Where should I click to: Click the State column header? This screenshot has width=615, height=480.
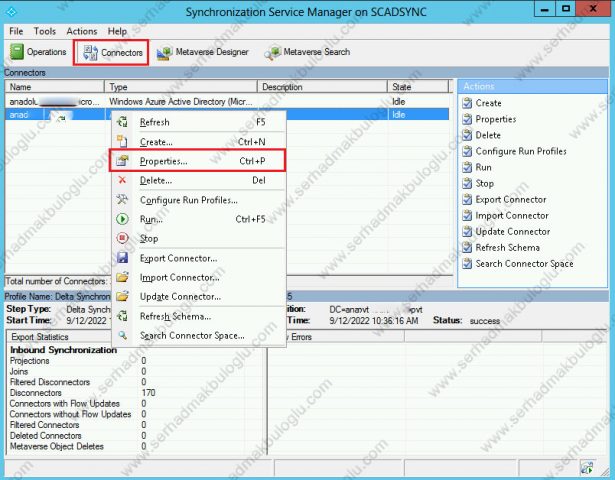coord(418,87)
